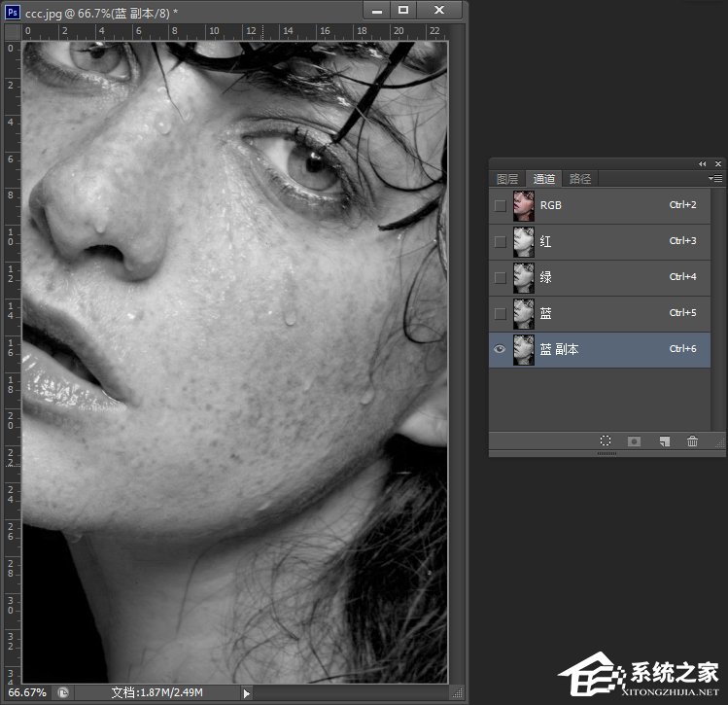Enable visibility for the 绿 channel
This screenshot has height=705, width=728.
(x=500, y=278)
